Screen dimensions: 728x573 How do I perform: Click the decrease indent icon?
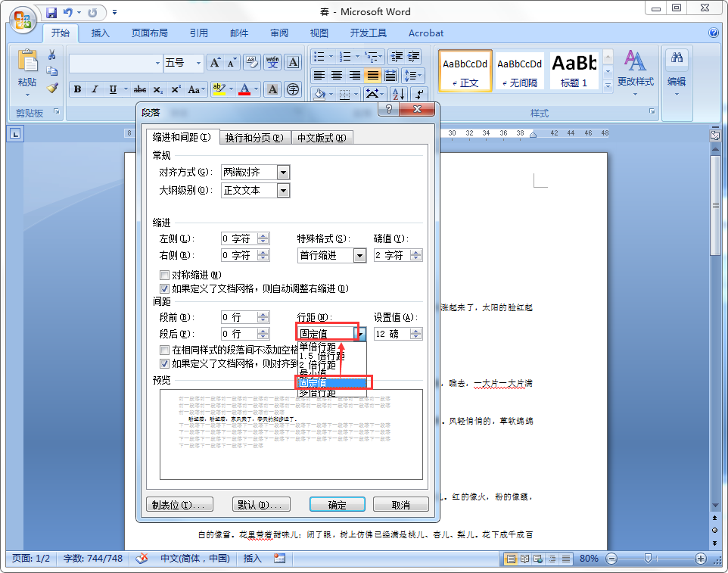point(397,57)
